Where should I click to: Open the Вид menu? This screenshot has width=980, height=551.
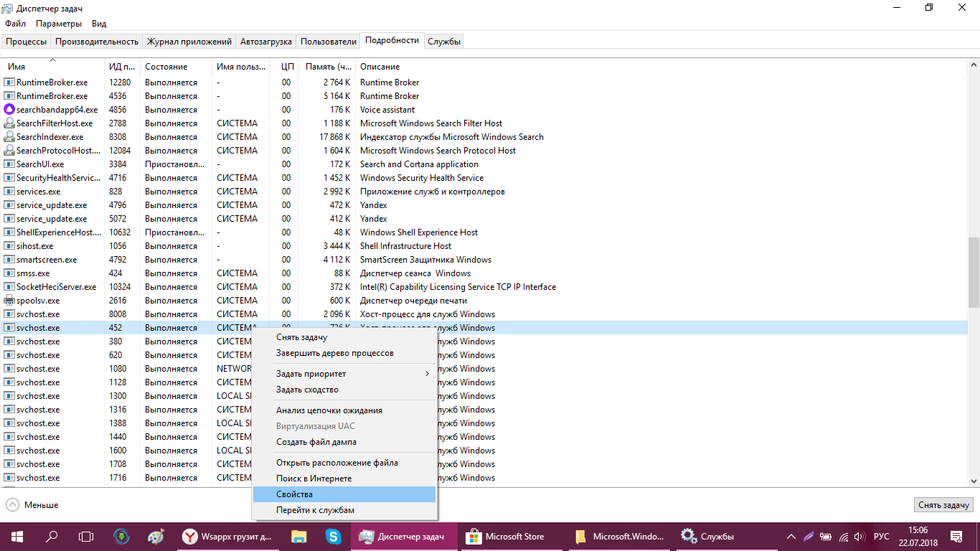pyautogui.click(x=99, y=24)
